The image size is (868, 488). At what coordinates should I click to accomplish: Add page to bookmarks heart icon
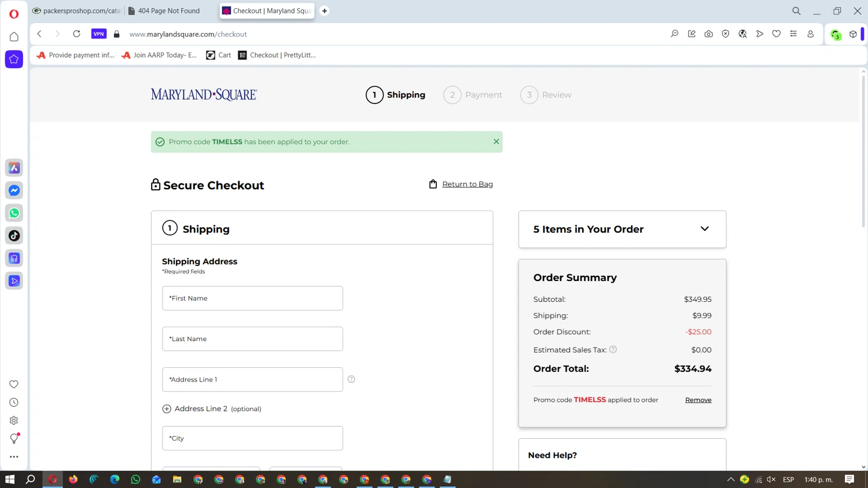(777, 34)
